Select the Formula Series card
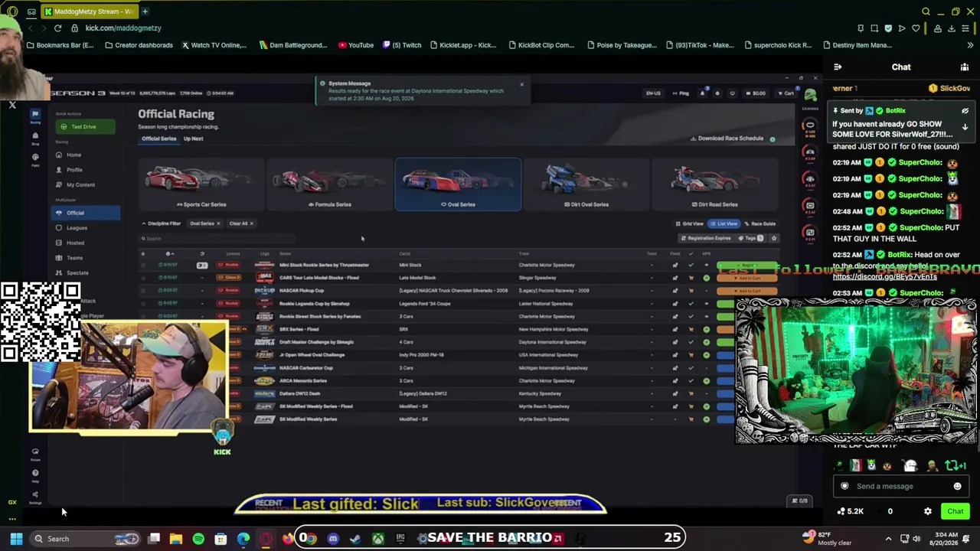Viewport: 980px width, 551px height. click(x=330, y=184)
